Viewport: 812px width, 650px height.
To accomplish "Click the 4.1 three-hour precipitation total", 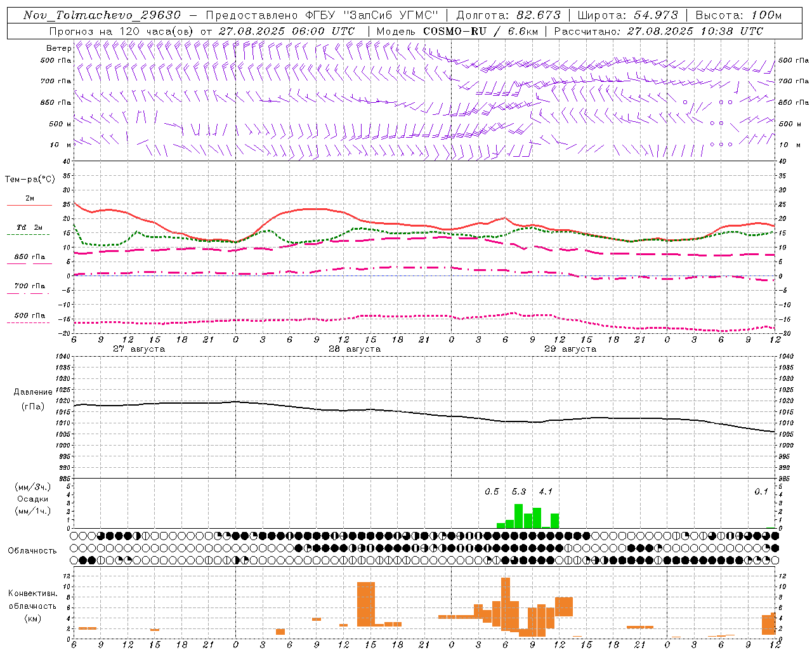I will [x=546, y=491].
